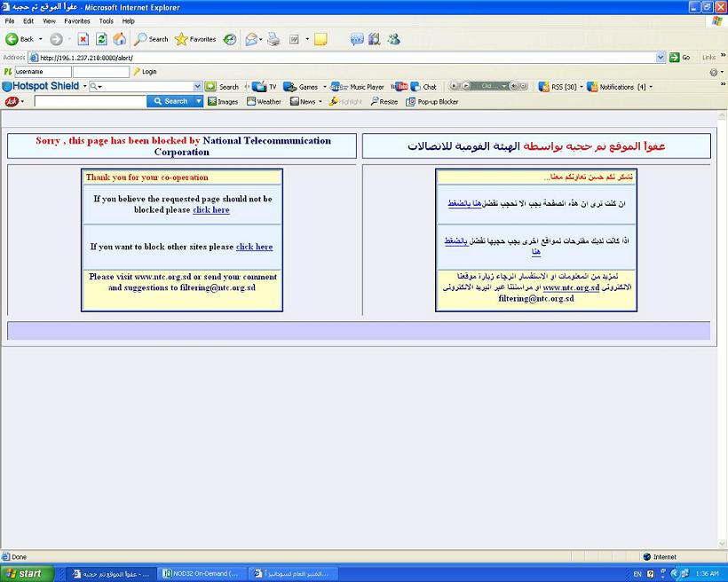Click the Arabic www.ntc.org.sd link
Viewport: 728px width, 582px height.
571,287
